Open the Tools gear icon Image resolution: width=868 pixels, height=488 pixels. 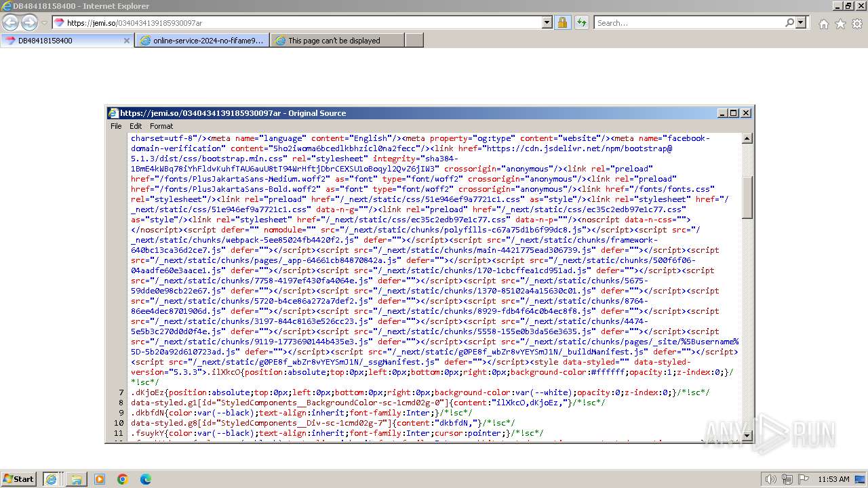857,24
